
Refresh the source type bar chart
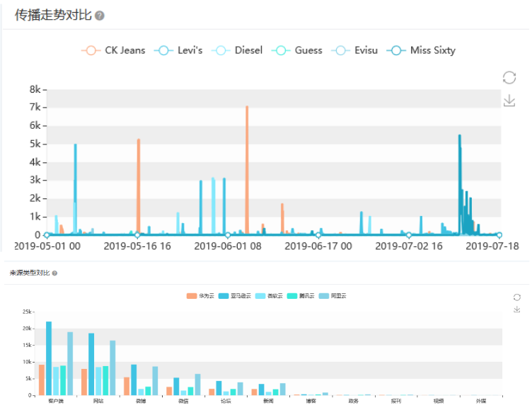[x=516, y=297]
